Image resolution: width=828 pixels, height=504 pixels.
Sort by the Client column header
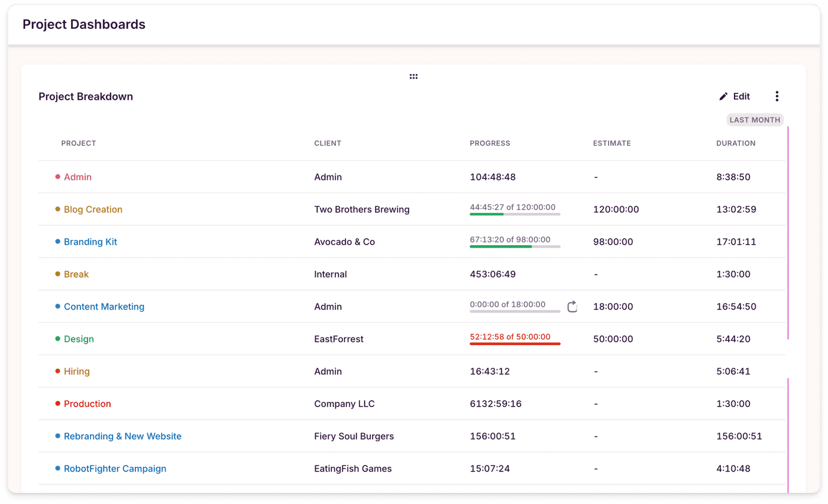pos(328,143)
